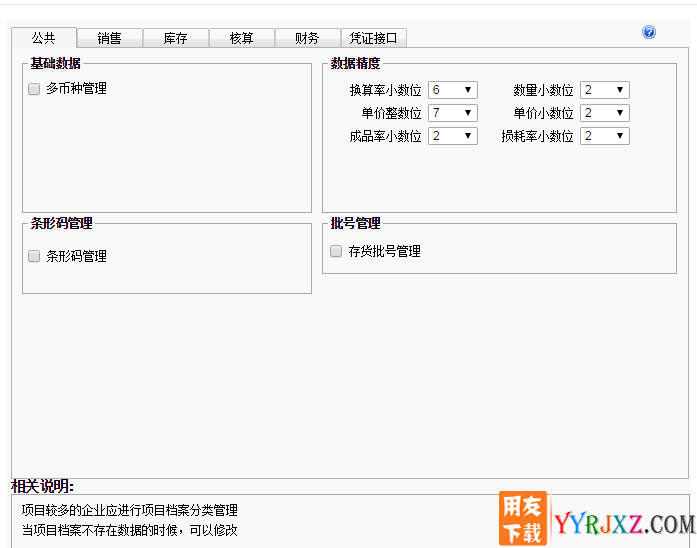
Task: Tick the 条形码管理 checkbox
Action: coord(34,256)
